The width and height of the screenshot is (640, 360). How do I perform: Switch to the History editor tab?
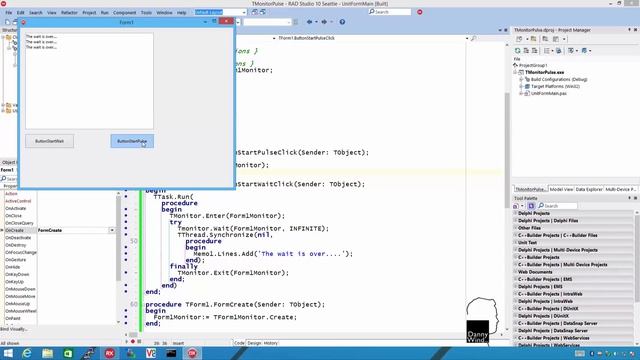tap(271, 343)
